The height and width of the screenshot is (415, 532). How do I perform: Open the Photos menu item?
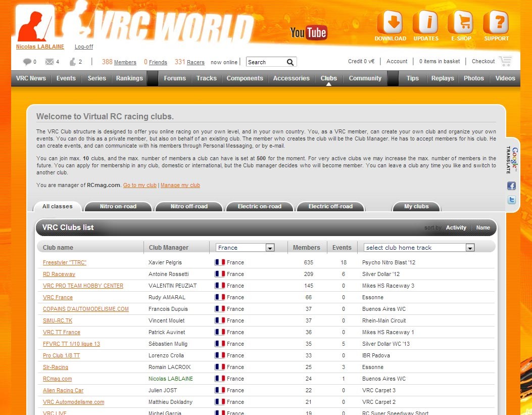473,78
